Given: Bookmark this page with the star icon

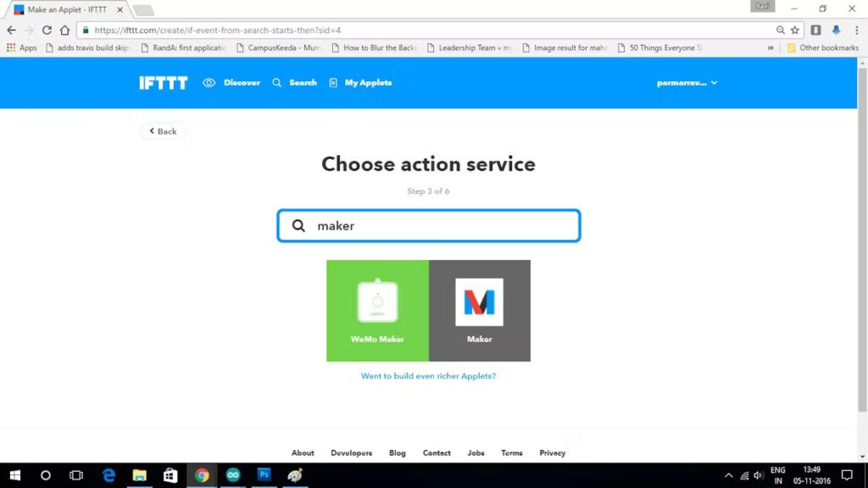Looking at the screenshot, I should (795, 30).
